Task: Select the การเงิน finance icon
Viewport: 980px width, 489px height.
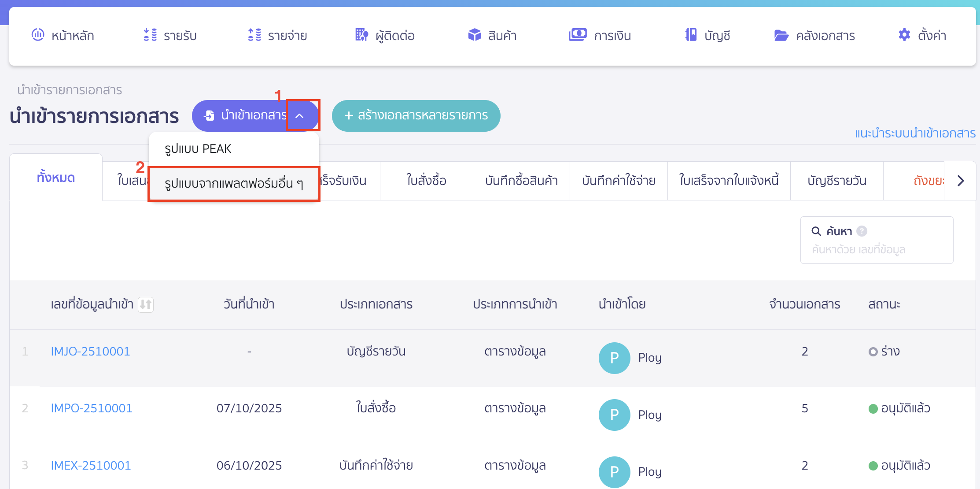Action: click(578, 35)
